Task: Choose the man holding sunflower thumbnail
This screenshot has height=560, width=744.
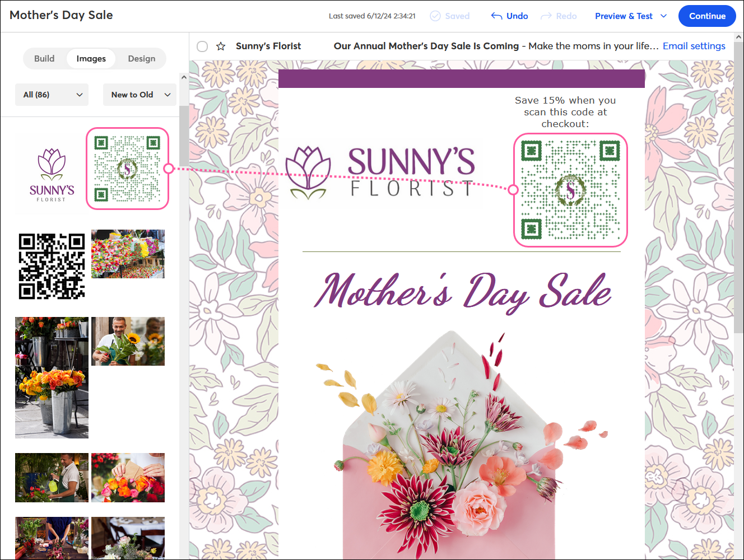Action: click(x=128, y=341)
